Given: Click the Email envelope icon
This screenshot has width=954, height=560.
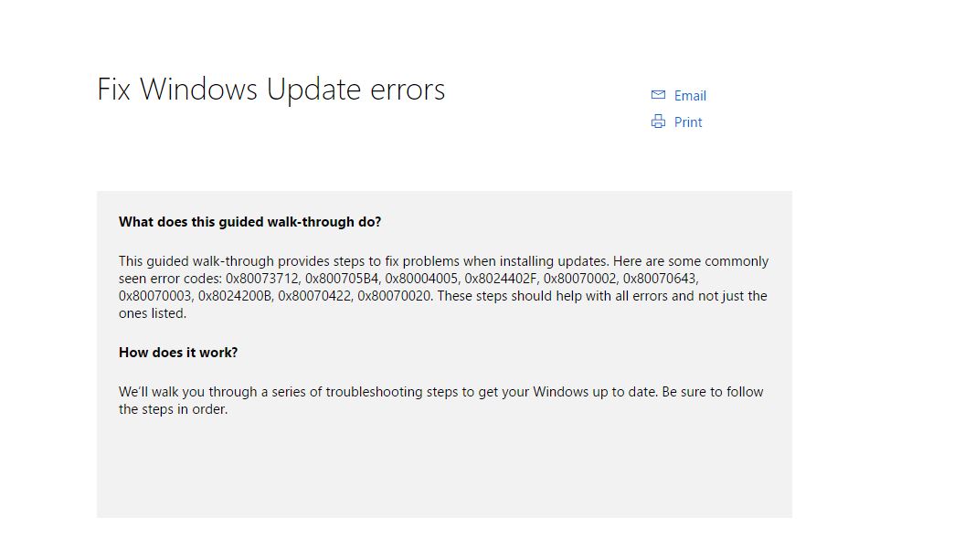Looking at the screenshot, I should 658,95.
